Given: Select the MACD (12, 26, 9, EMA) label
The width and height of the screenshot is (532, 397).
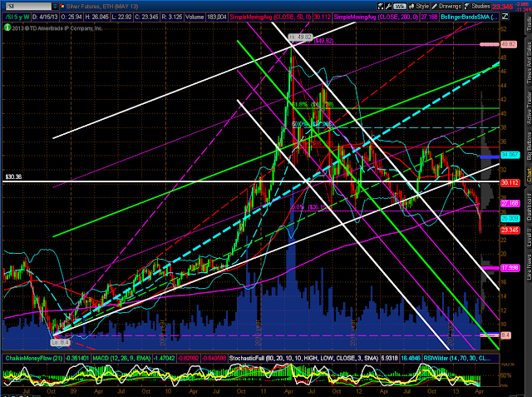Looking at the screenshot, I should (121, 358).
